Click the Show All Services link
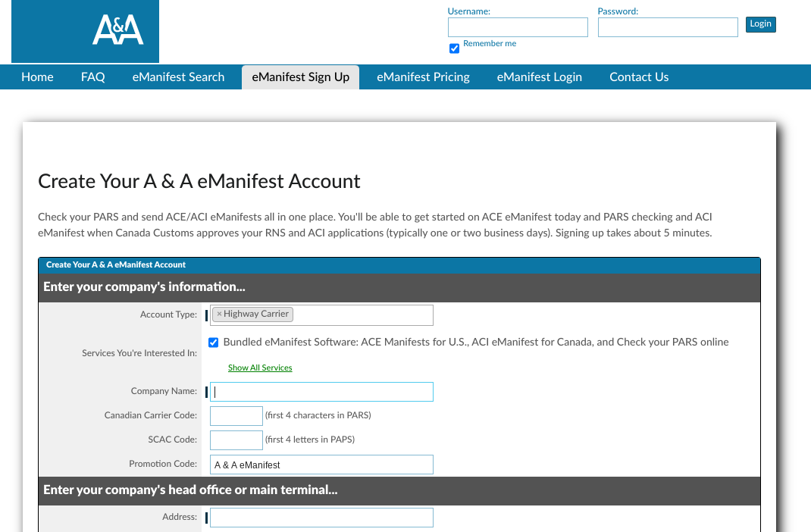Screen dimensions: 811x532 [260, 368]
